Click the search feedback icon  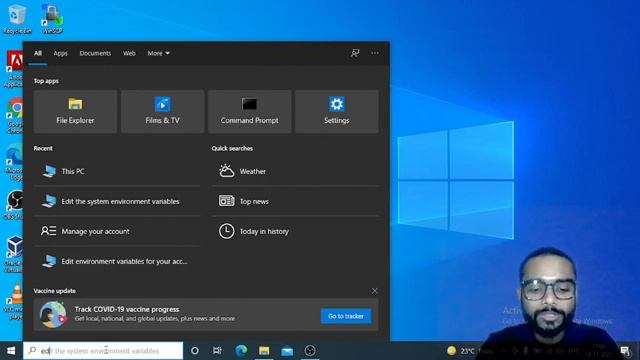point(355,53)
